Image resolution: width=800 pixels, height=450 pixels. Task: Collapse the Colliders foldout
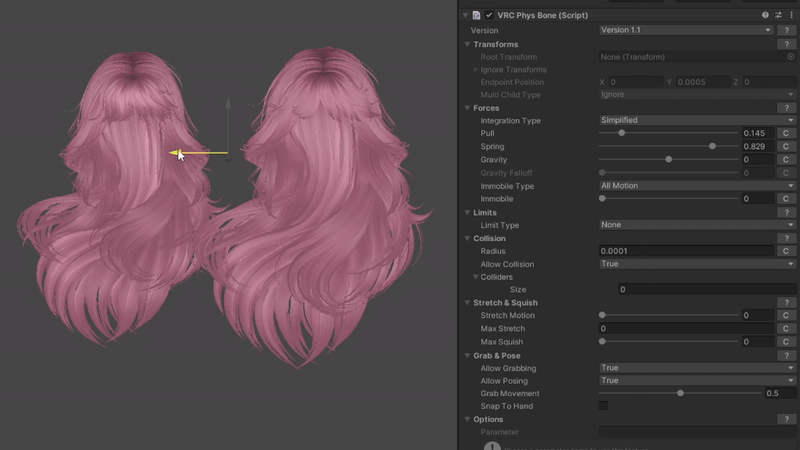(475, 277)
